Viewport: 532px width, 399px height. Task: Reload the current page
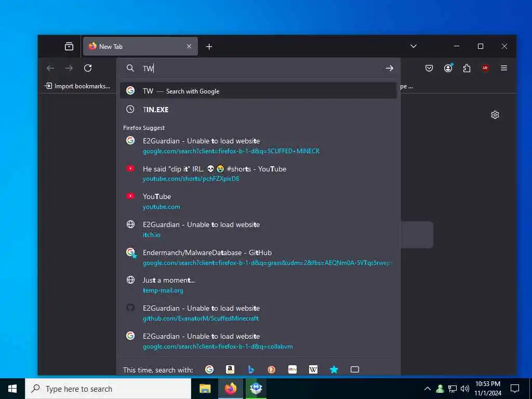(88, 68)
